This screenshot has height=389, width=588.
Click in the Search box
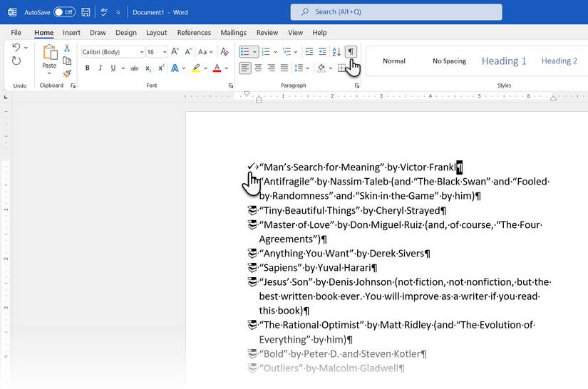pos(396,12)
